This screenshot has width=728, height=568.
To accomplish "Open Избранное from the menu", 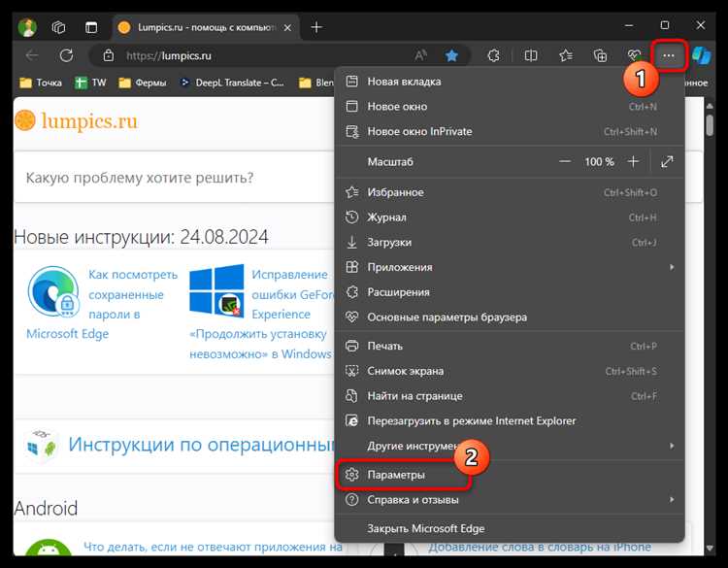I will pyautogui.click(x=510, y=192).
